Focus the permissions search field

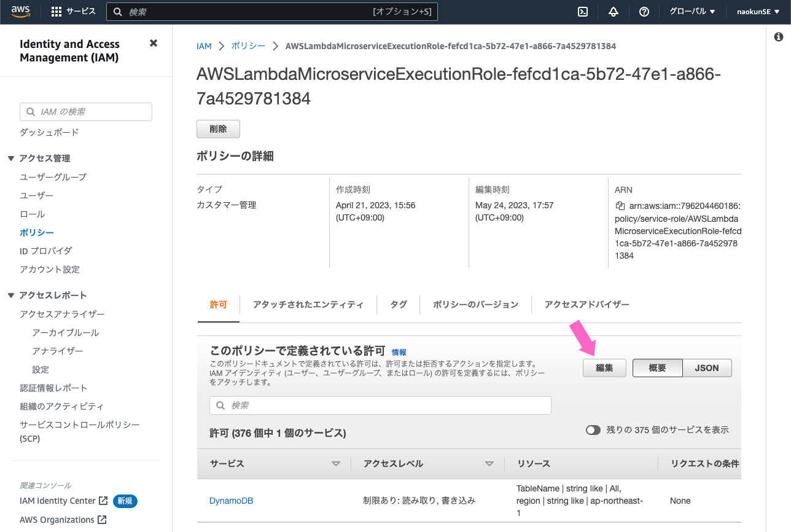tap(380, 405)
